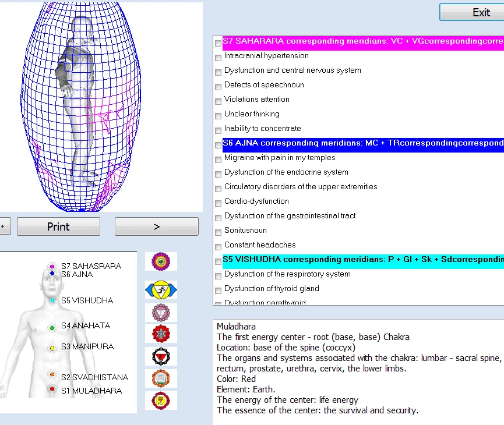Click the Vishudha throat chakra symbol icon
Screen dimensions: 504x425
click(161, 313)
